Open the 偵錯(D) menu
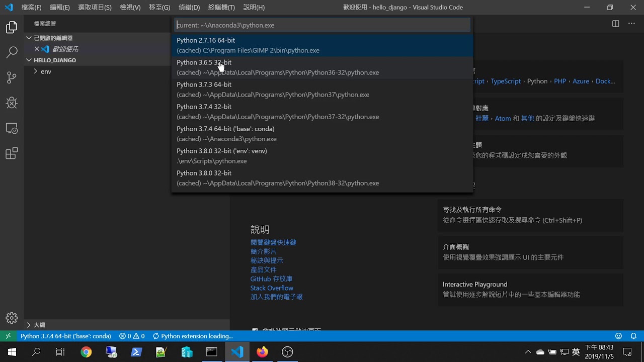Image resolution: width=644 pixels, height=362 pixels. tap(189, 8)
